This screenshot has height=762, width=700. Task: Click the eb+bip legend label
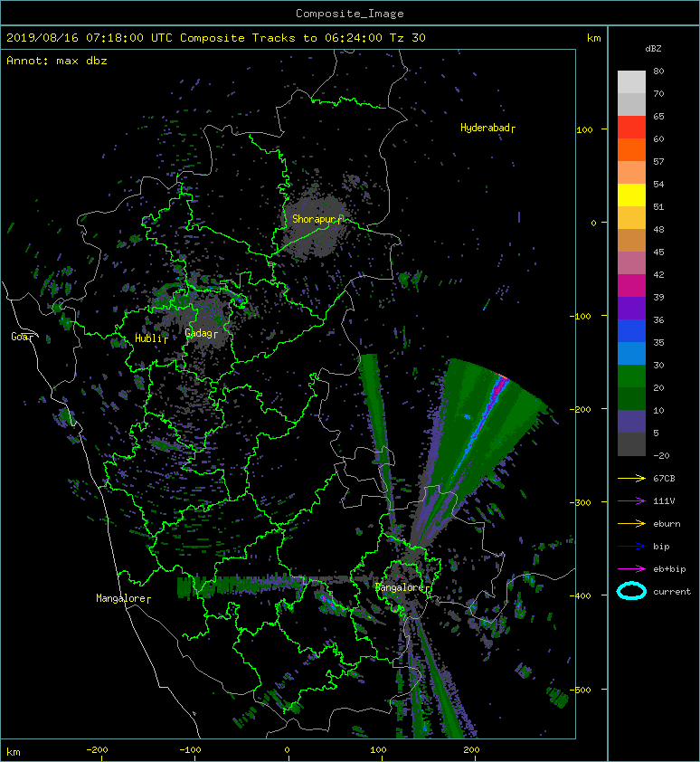pos(669,568)
